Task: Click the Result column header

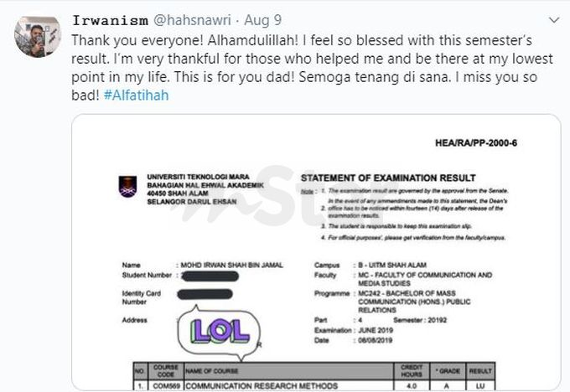Action: 480,371
